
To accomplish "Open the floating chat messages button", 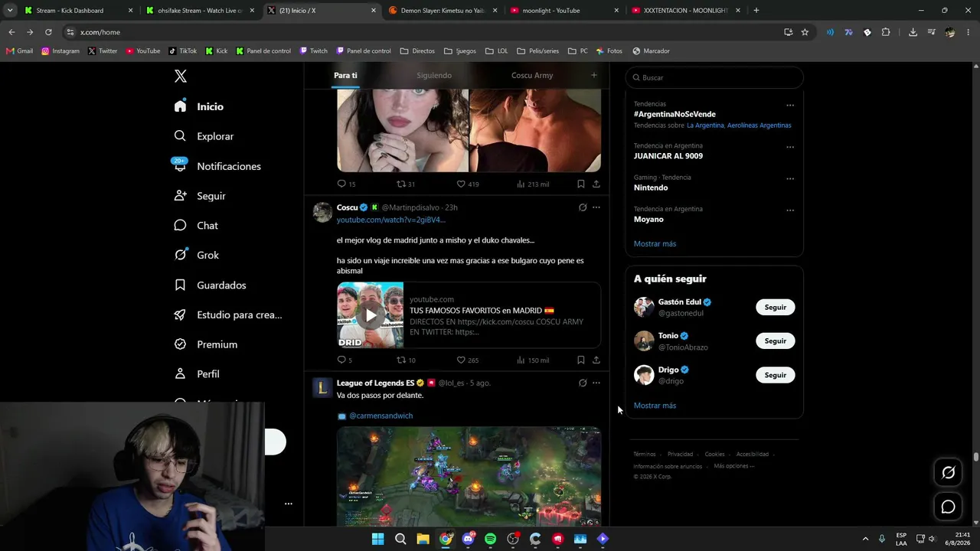I will pos(948,507).
